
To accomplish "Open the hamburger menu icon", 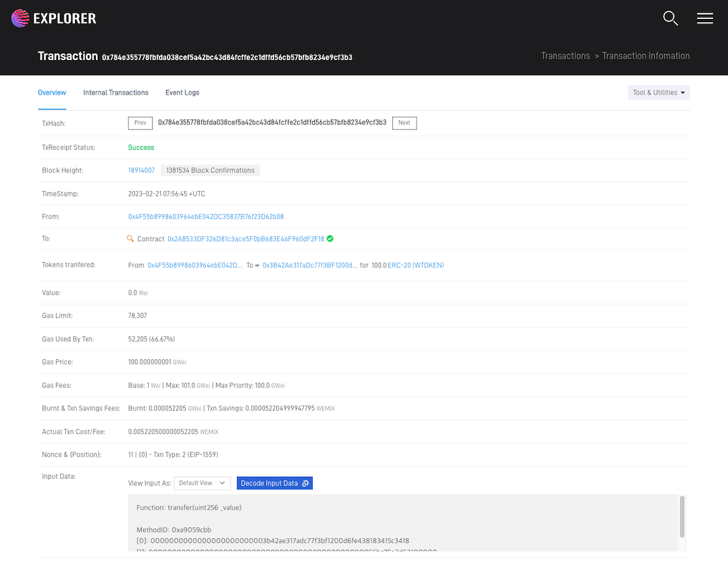I will (704, 18).
